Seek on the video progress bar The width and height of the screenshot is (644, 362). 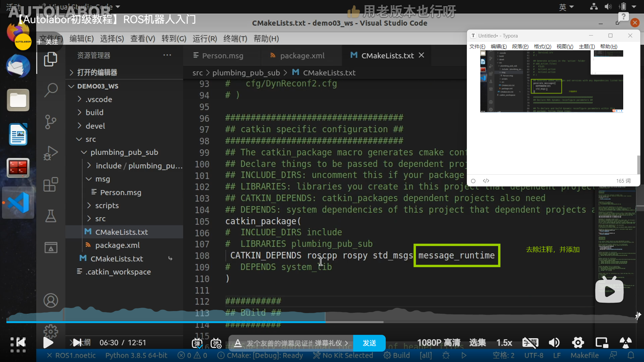coord(321,322)
